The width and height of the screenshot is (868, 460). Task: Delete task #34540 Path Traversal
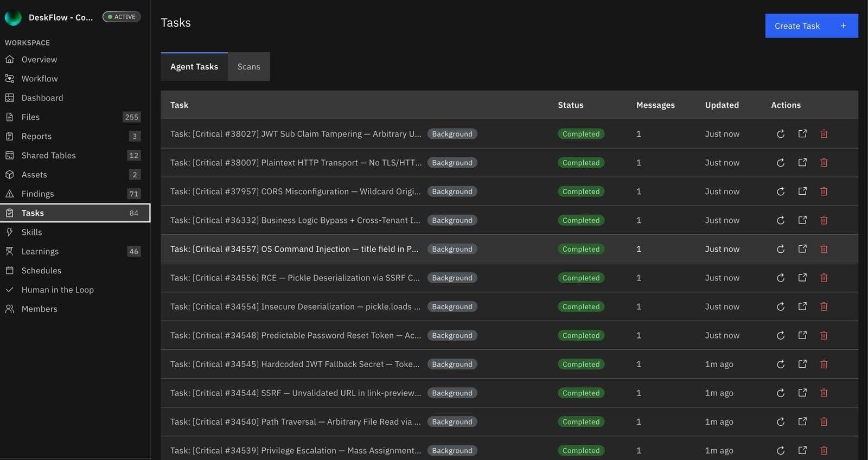pos(824,421)
